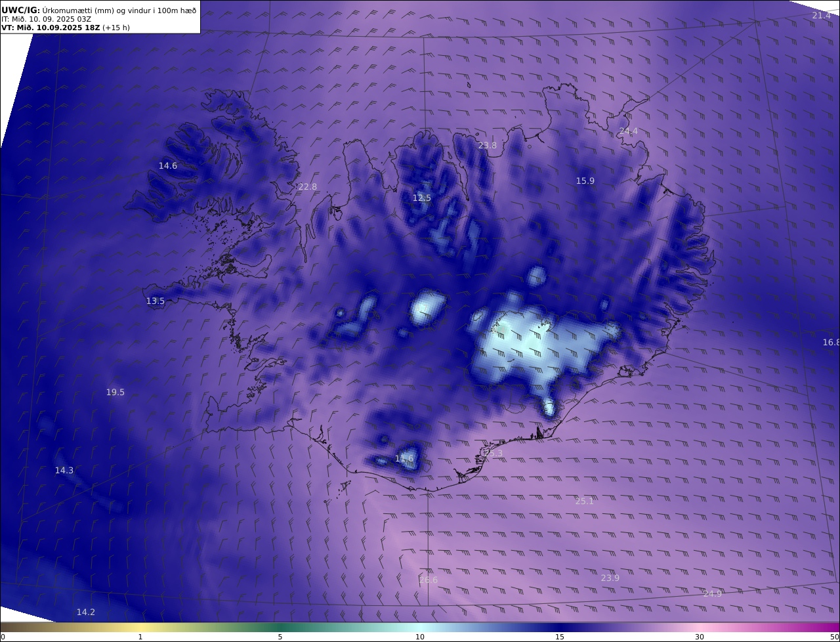
Task: Click the 13.5 value label
Action: pos(155,301)
